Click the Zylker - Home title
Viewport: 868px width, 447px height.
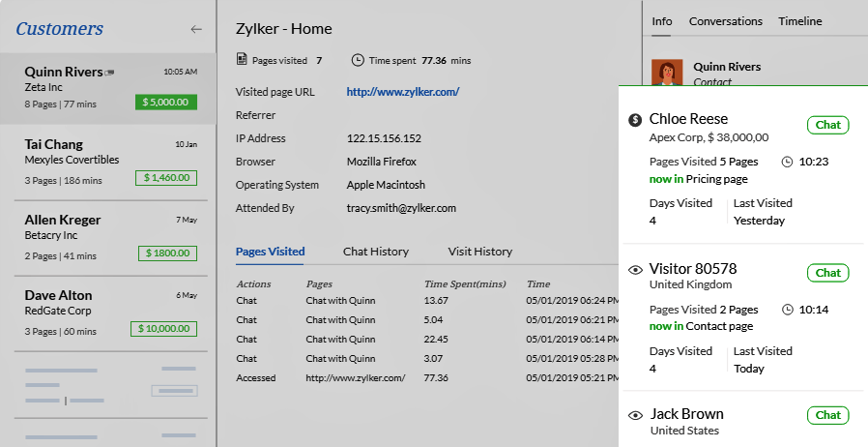pyautogui.click(x=283, y=29)
